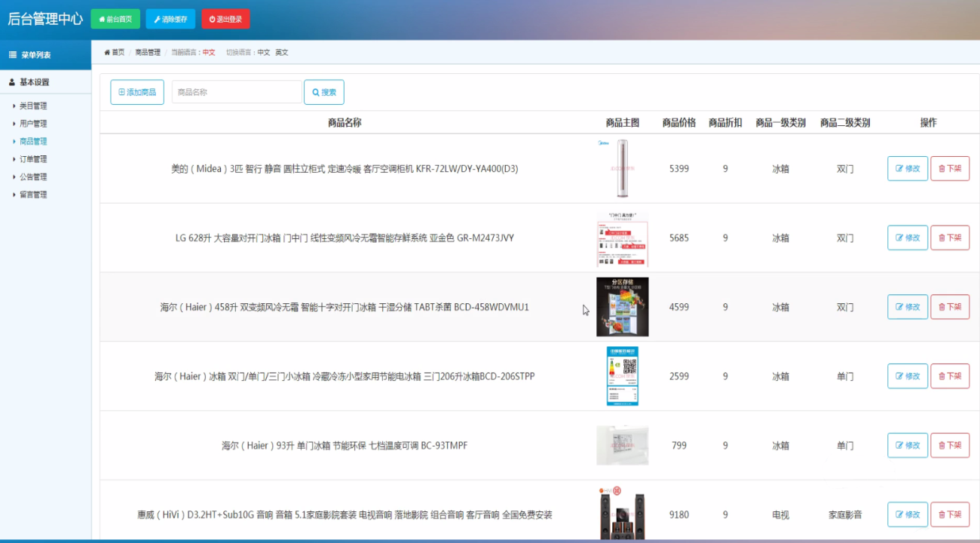Click 下架 for the Midea KFR-72LW row

coord(950,169)
